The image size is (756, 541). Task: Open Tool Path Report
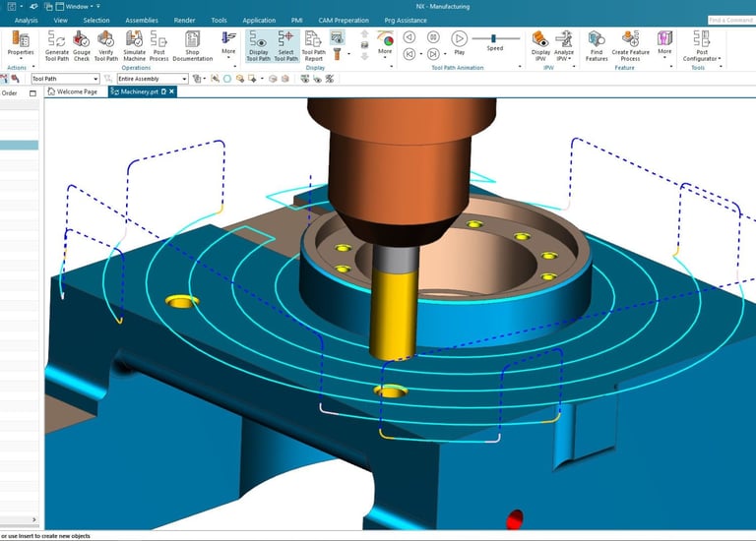coord(313,46)
